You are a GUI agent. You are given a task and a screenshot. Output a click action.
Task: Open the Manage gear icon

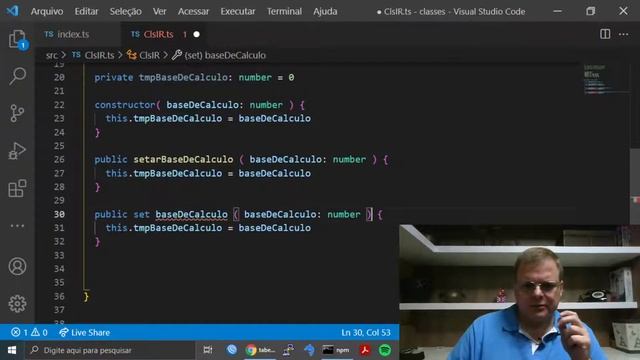[17, 304]
